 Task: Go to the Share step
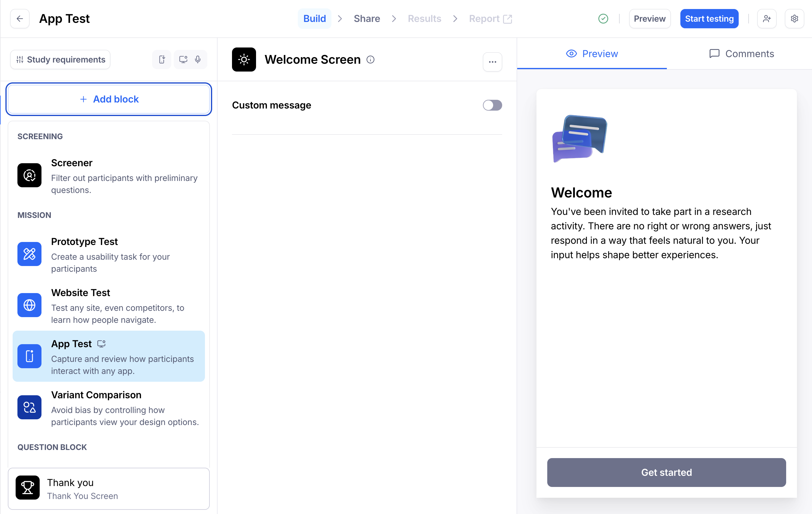[x=367, y=19]
